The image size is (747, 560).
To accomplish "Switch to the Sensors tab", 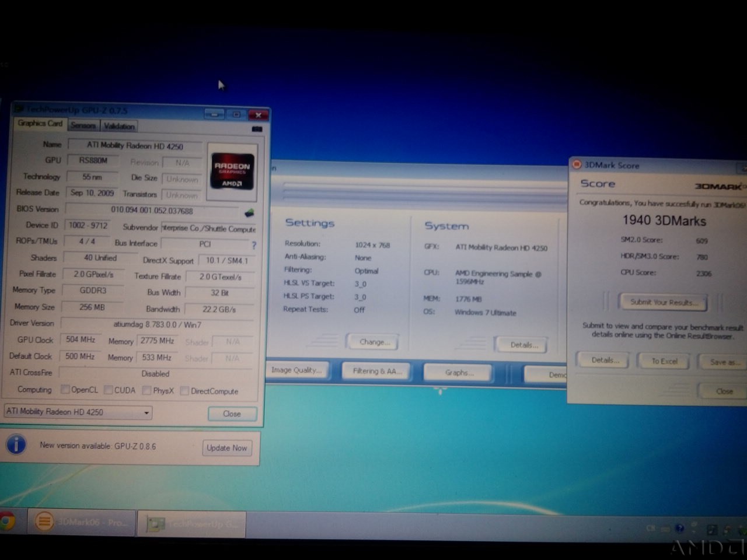I will click(83, 125).
